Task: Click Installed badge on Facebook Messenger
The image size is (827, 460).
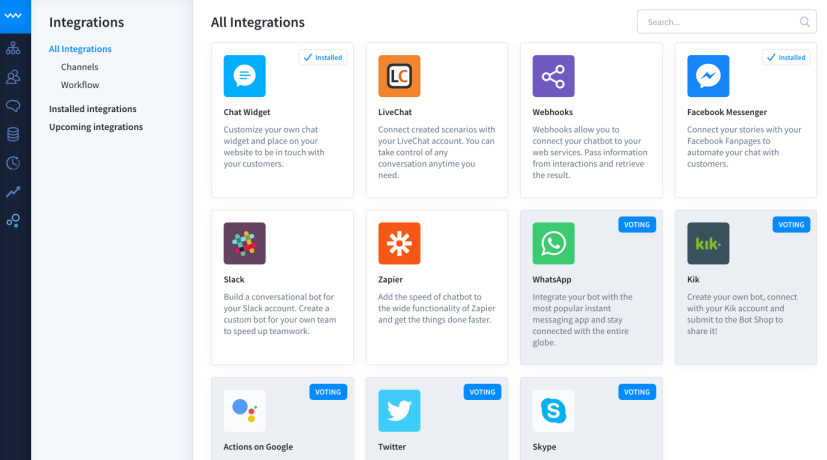Action: point(785,58)
